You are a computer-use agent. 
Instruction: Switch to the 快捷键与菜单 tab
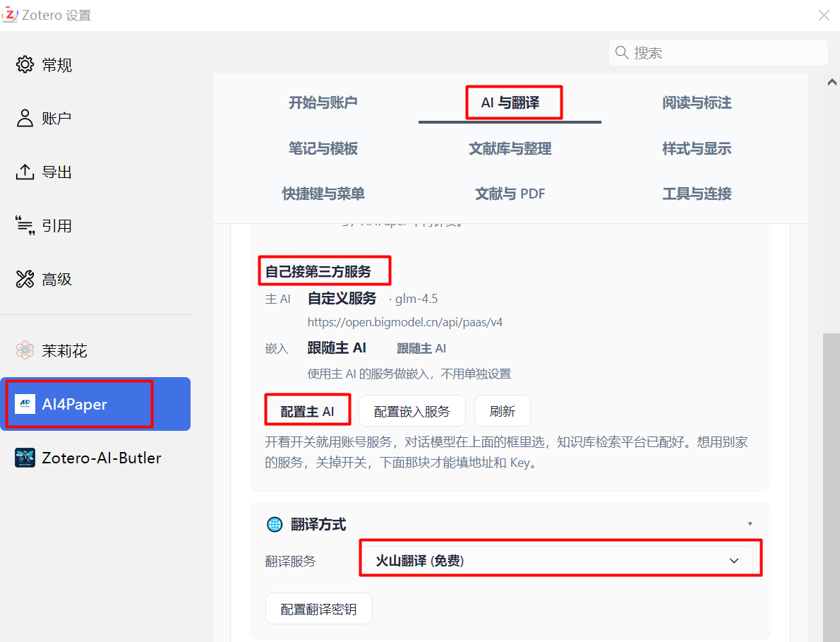323,194
